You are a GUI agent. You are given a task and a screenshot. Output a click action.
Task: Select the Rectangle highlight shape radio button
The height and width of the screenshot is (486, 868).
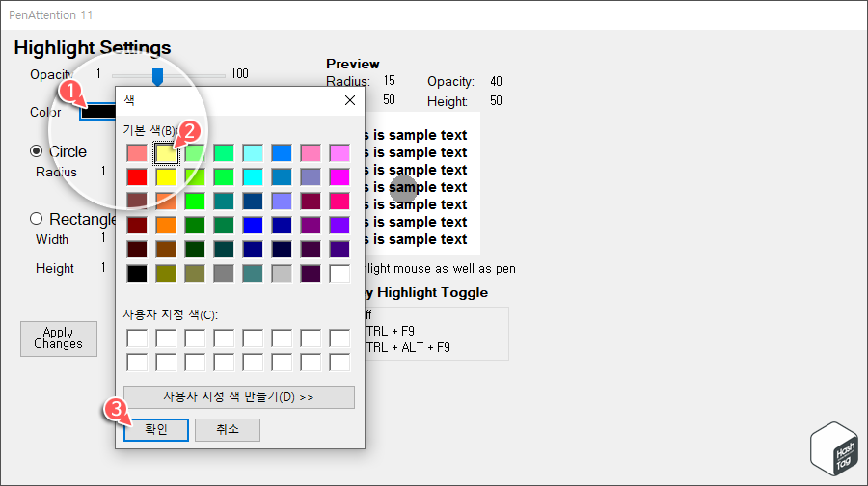[36, 219]
